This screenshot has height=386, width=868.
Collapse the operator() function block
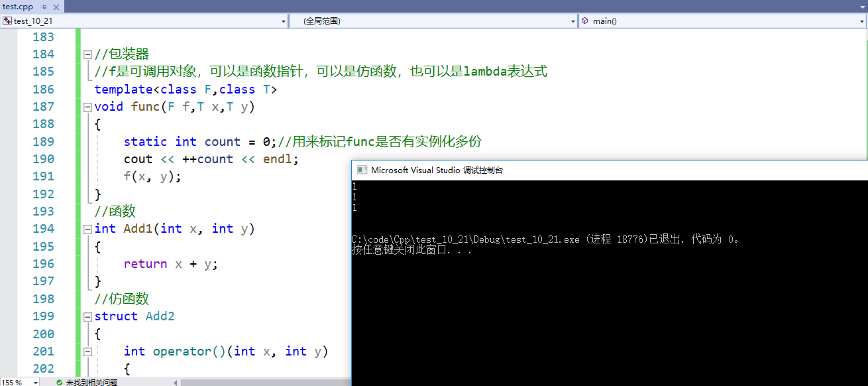87,352
